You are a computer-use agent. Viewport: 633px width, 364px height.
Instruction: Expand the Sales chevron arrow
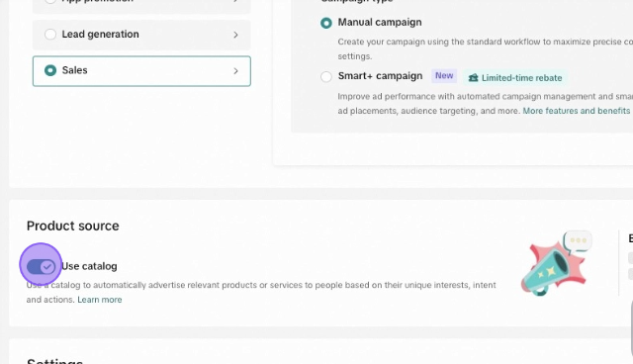pos(235,71)
